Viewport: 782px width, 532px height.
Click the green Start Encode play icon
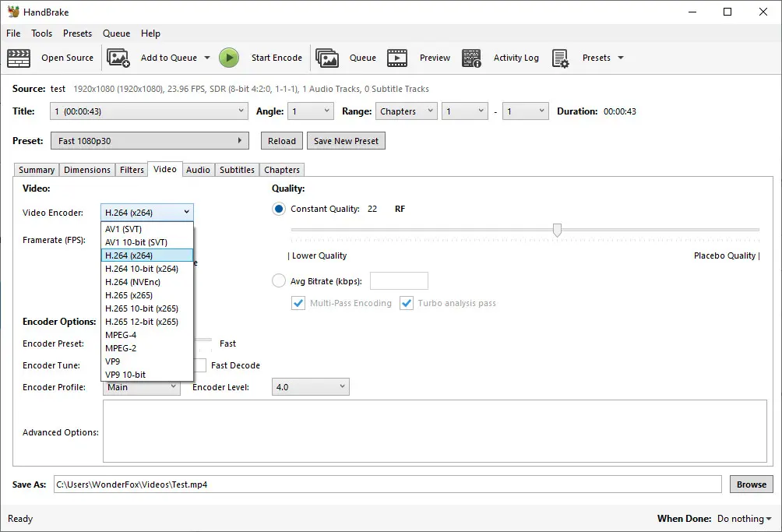(229, 58)
